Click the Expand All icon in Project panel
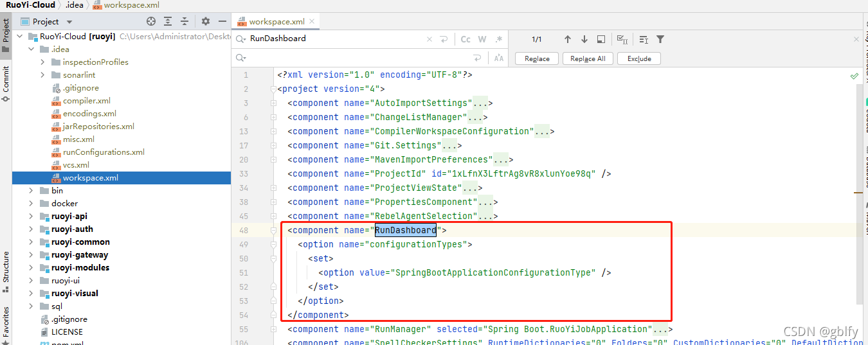Image resolution: width=868 pixels, height=345 pixels. coord(168,21)
